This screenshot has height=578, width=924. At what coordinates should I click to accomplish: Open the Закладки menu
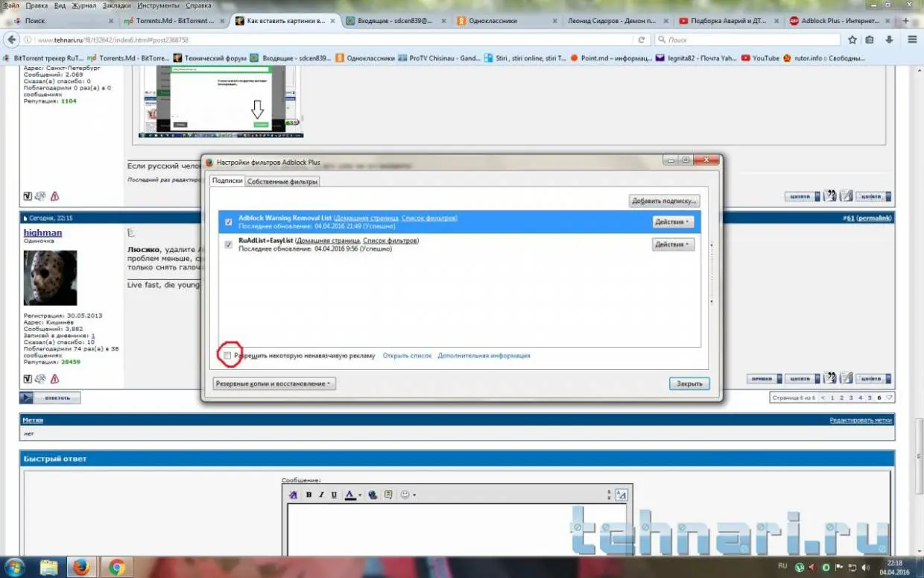(117, 5)
